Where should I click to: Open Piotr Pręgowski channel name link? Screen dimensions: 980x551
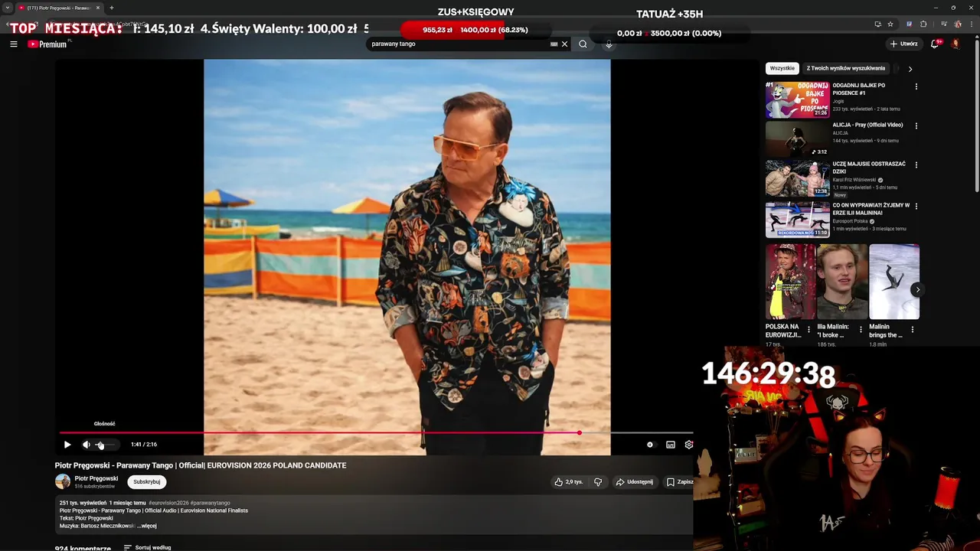[x=96, y=478]
